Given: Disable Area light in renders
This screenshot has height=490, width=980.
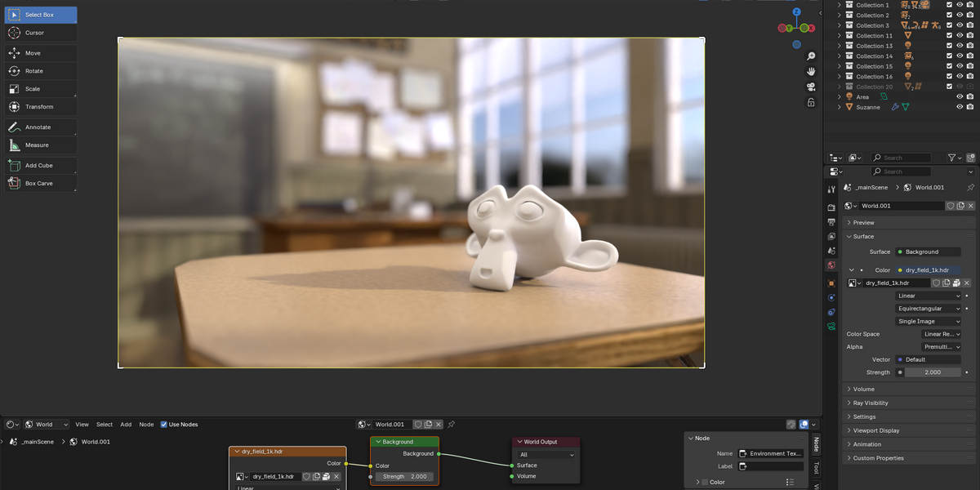Looking at the screenshot, I should point(970,97).
